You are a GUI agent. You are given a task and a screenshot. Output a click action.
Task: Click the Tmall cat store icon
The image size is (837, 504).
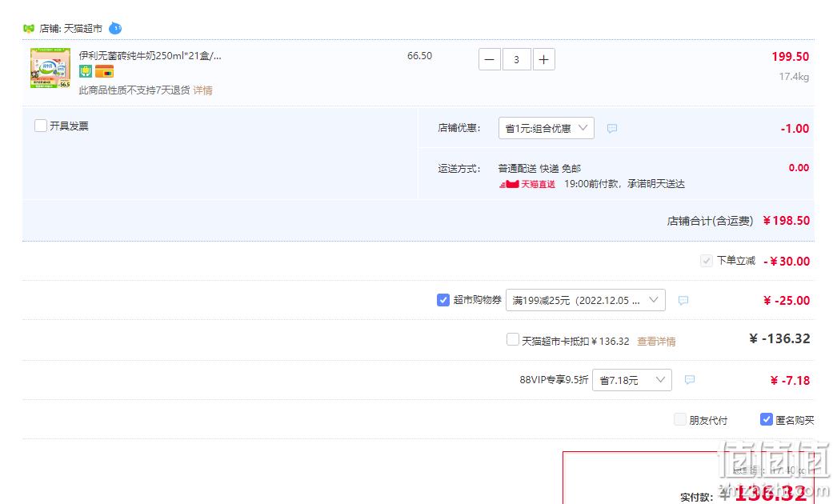pyautogui.click(x=29, y=28)
